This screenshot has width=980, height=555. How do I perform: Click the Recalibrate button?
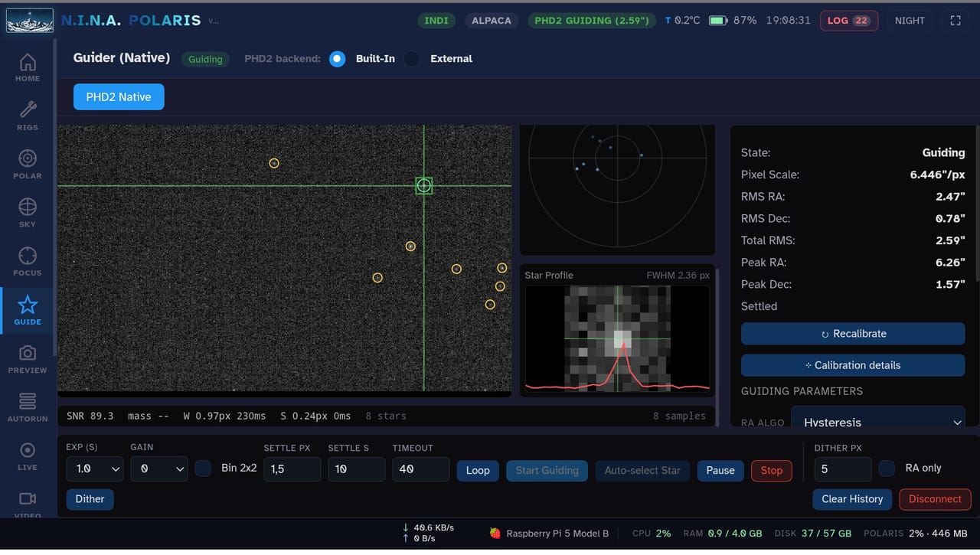tap(853, 334)
